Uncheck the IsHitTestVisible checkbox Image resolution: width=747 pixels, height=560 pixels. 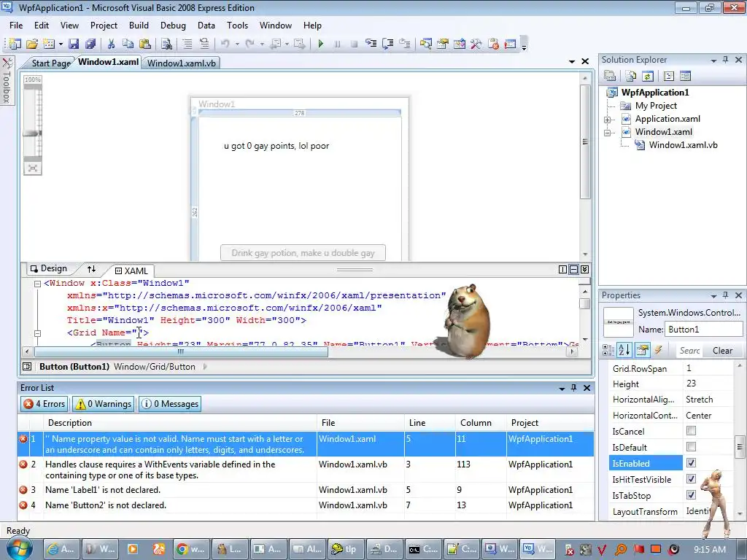[691, 479]
